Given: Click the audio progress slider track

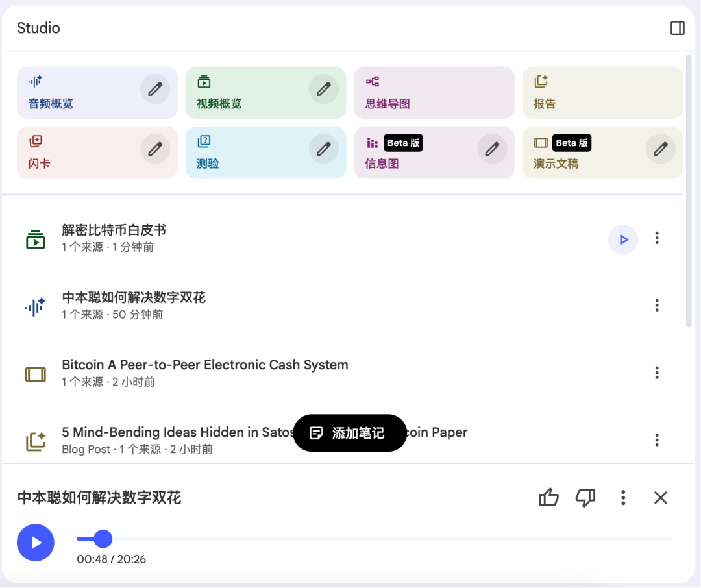Looking at the screenshot, I should tap(375, 539).
